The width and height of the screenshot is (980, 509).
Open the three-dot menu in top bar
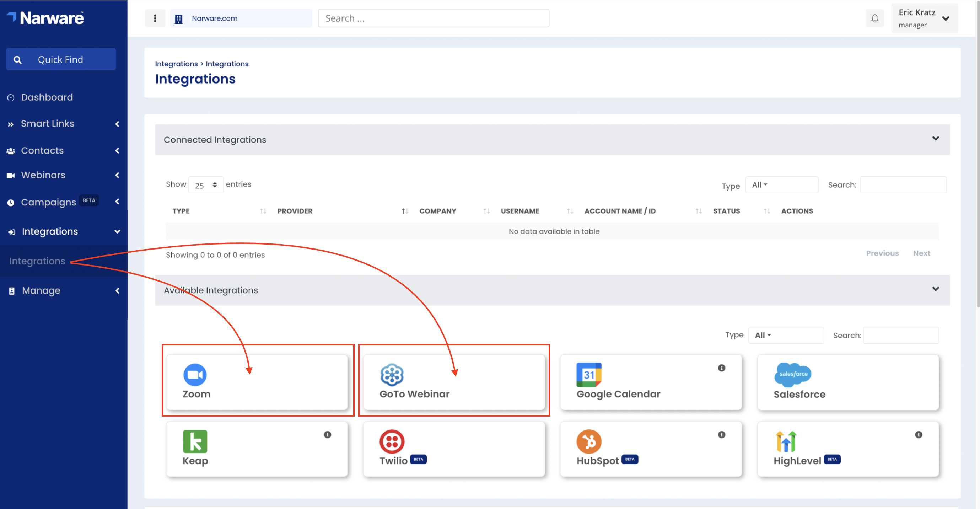tap(155, 18)
